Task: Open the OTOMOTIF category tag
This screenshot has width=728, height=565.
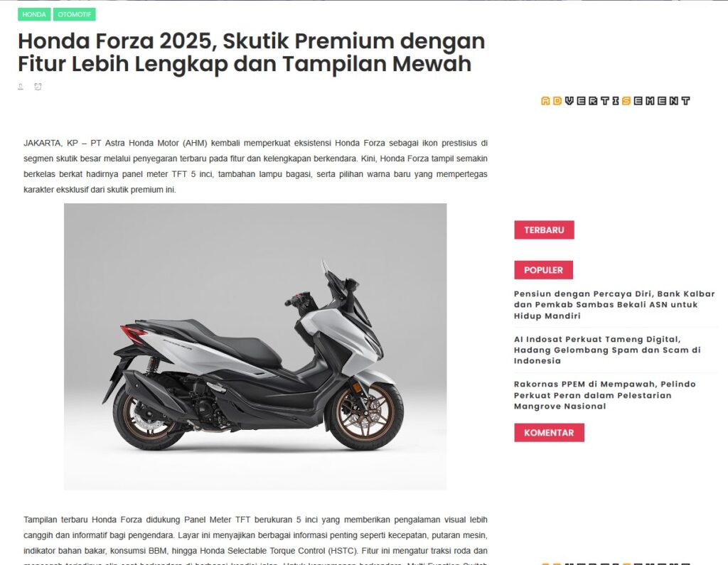Action: [74, 14]
